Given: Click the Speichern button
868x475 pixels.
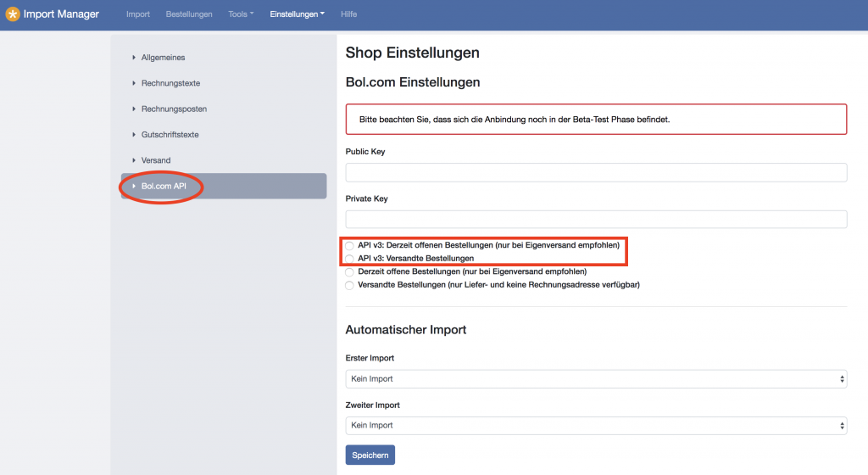Looking at the screenshot, I should point(370,455).
